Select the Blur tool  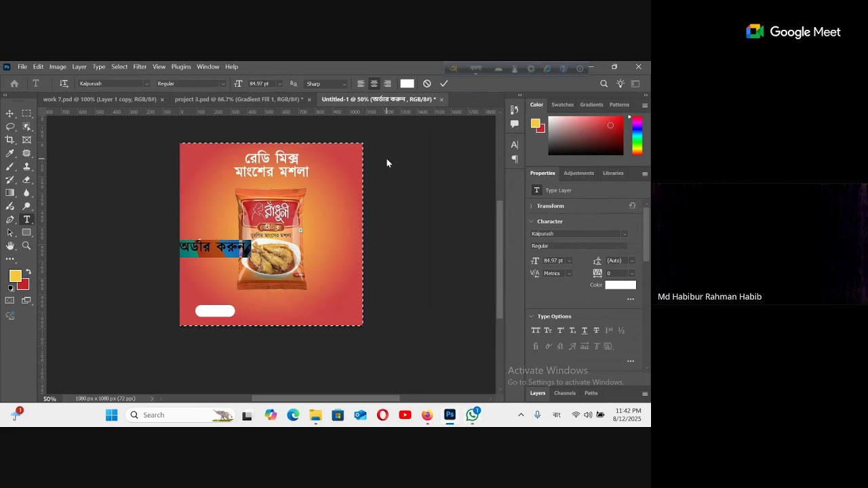[x=26, y=192]
